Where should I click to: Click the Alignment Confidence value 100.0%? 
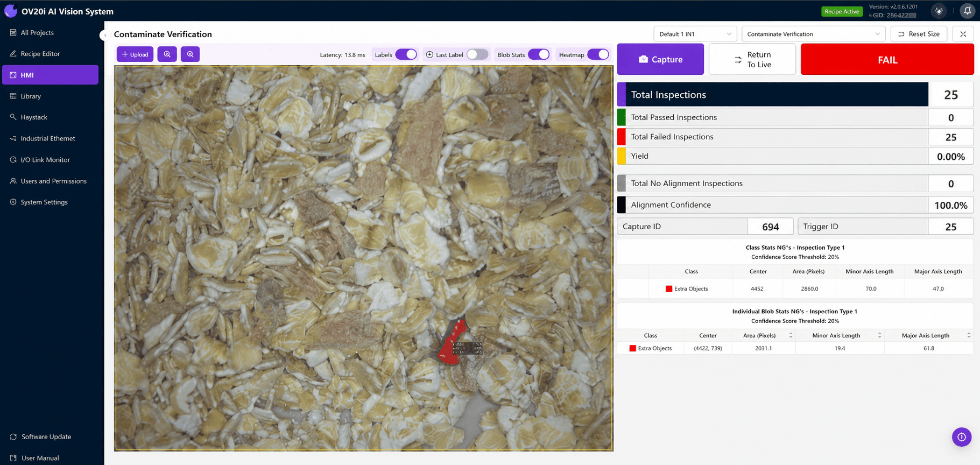(x=951, y=206)
